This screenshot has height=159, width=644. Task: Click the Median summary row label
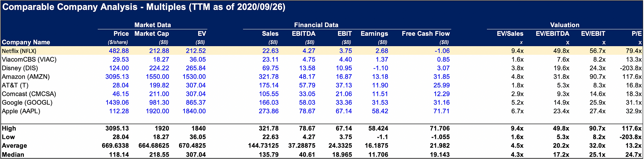pyautogui.click(x=13, y=154)
